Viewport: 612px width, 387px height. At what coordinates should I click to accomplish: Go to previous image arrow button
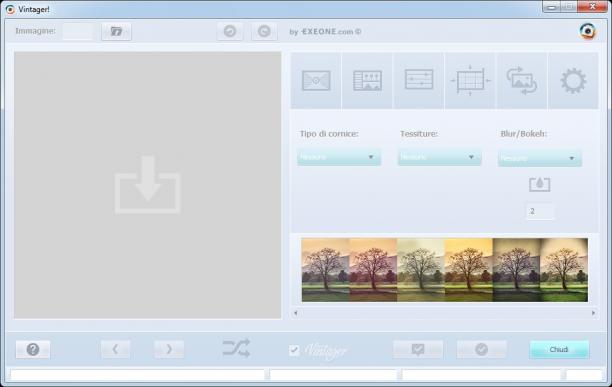116,349
